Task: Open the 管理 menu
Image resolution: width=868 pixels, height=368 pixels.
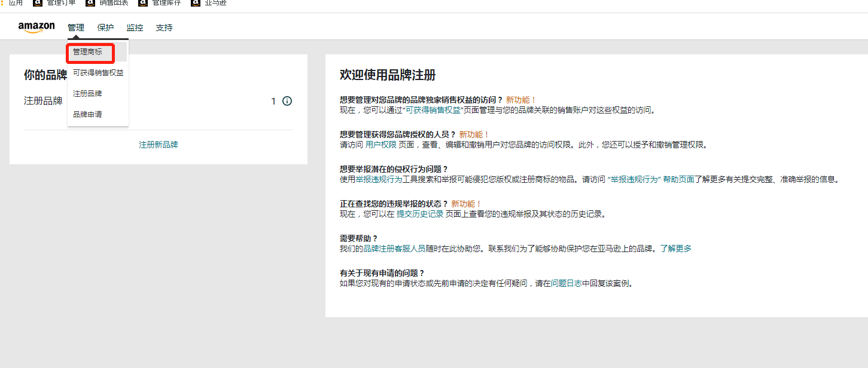Action: (x=76, y=27)
